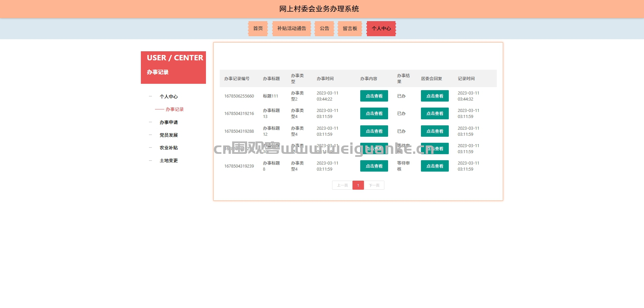Click the title cell 办事标题 12

point(271,131)
